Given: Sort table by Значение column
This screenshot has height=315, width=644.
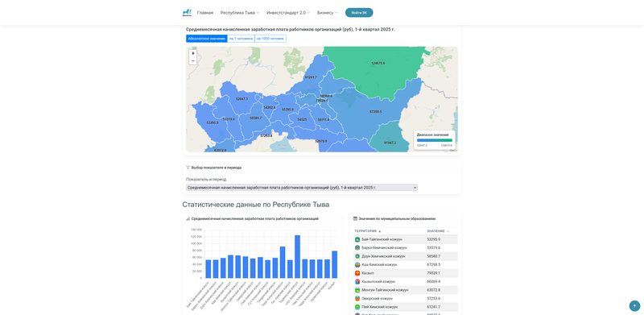Looking at the screenshot, I should pos(438,231).
